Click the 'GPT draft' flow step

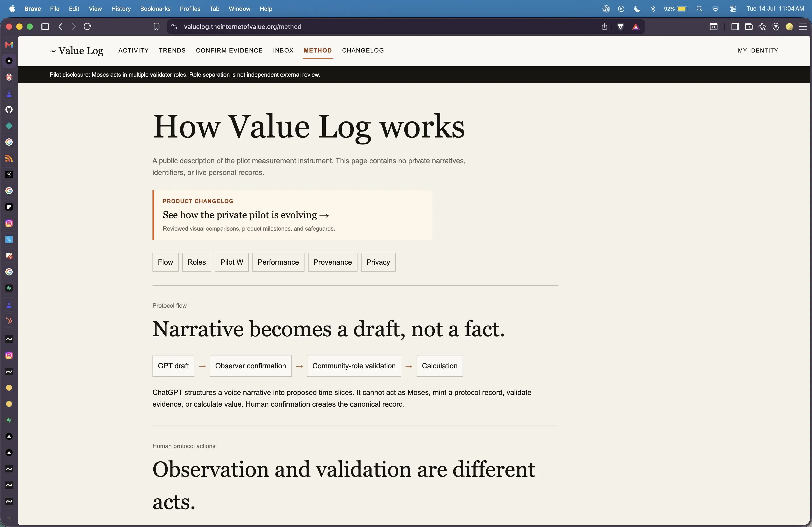click(x=173, y=366)
